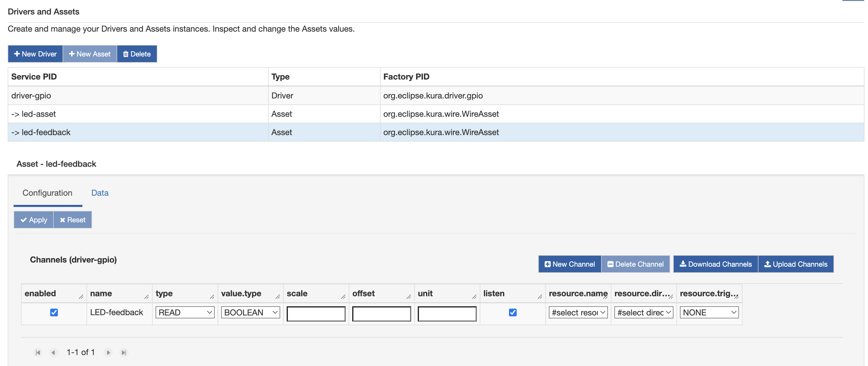Click the scale input field
The image size is (868, 366).
pyautogui.click(x=316, y=314)
